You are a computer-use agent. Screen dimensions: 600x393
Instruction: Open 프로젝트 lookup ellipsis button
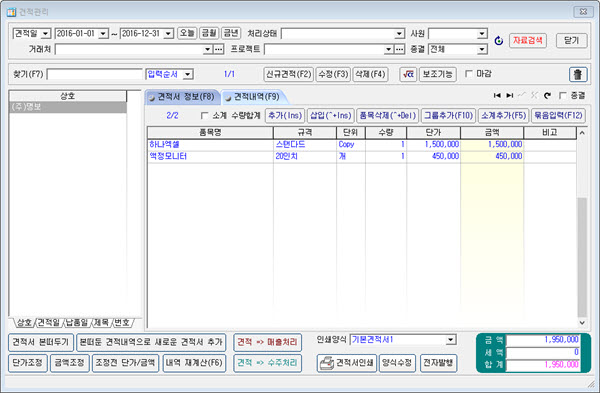click(399, 49)
